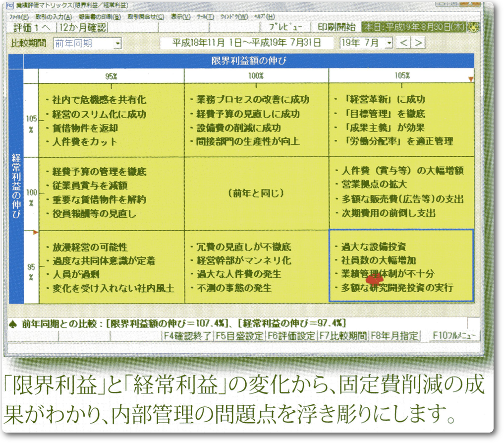Click F10フルメニュー button
The image size is (504, 443).
(x=452, y=336)
